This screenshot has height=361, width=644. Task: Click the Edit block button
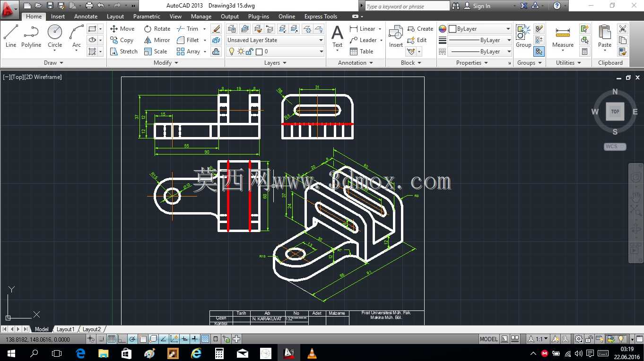[418, 40]
